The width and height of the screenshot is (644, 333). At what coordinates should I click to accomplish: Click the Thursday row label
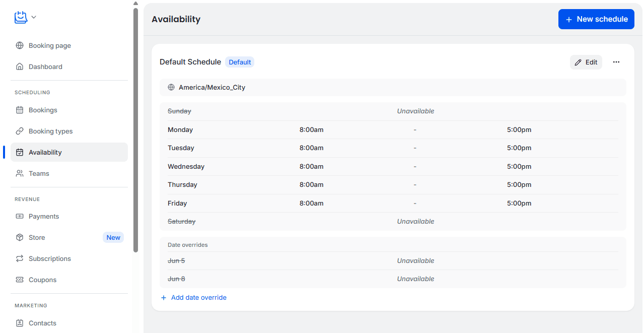(182, 185)
